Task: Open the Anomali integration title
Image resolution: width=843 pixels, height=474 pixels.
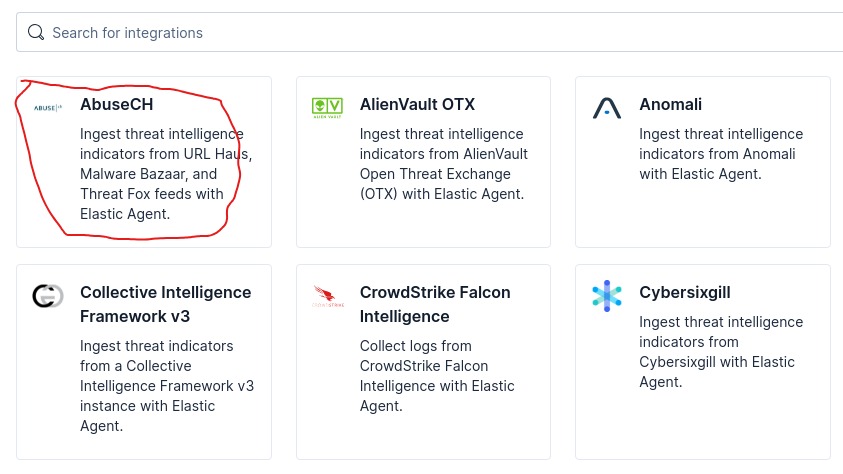Action: tap(670, 104)
